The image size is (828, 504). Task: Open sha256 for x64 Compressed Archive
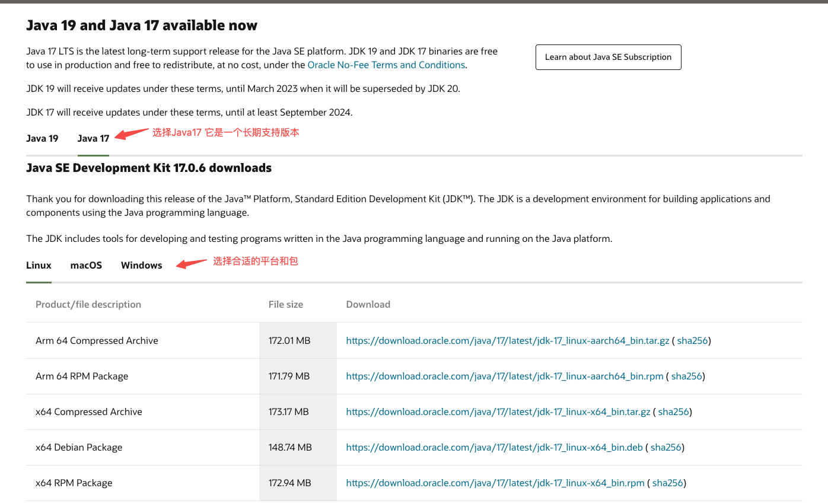coord(673,412)
